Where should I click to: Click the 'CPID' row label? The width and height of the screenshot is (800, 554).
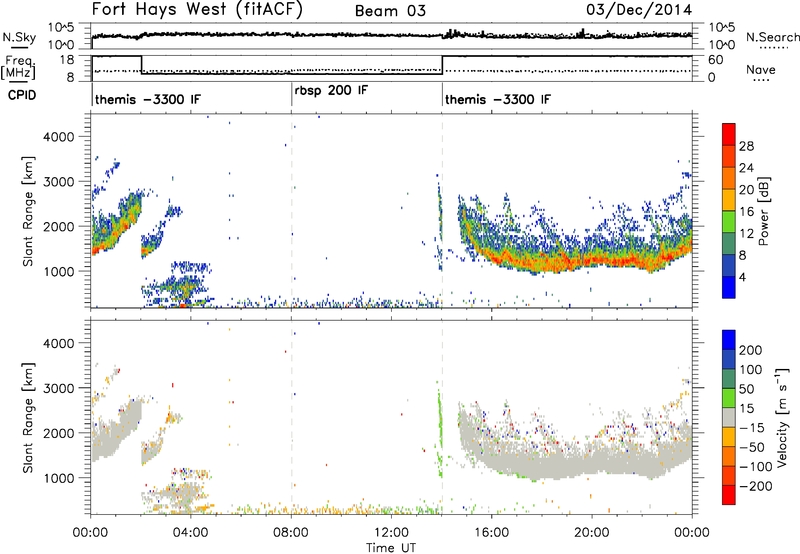(22, 95)
